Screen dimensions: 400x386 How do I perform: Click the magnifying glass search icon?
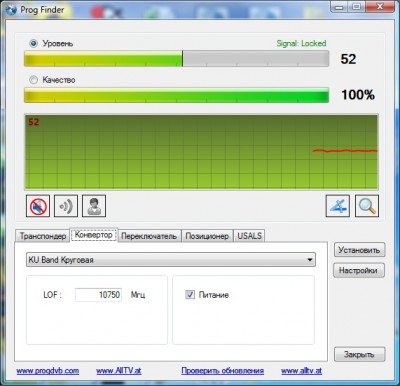367,206
